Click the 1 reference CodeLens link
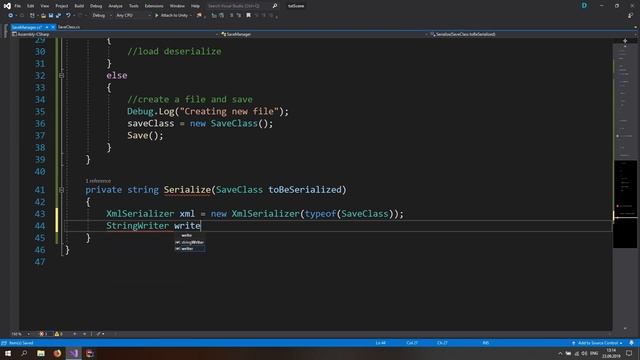640x360 pixels. click(x=98, y=180)
